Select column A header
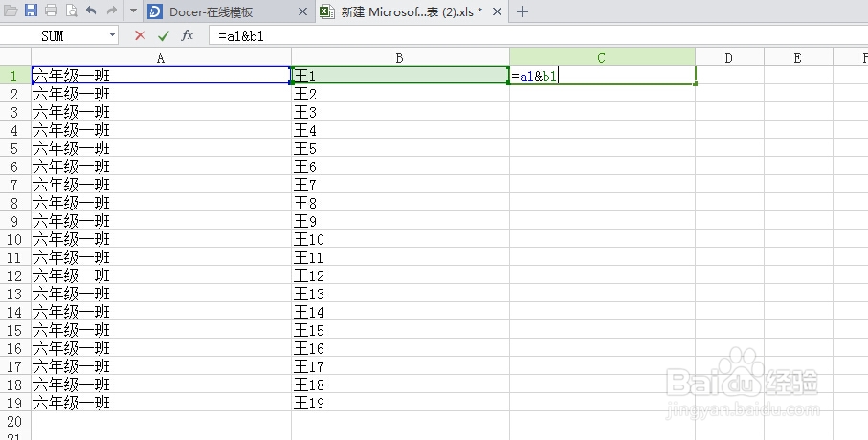The image size is (868, 440). [x=161, y=57]
